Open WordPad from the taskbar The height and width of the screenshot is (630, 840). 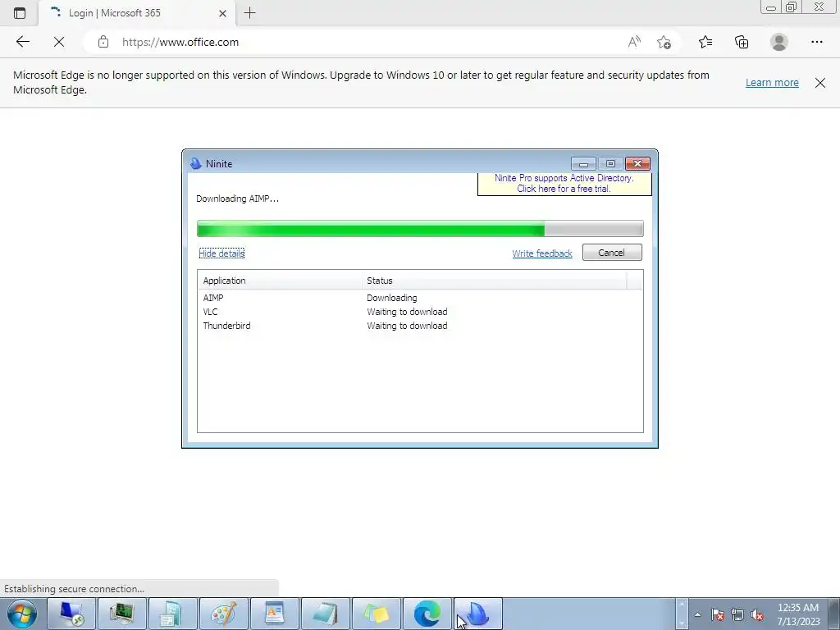pyautogui.click(x=274, y=614)
